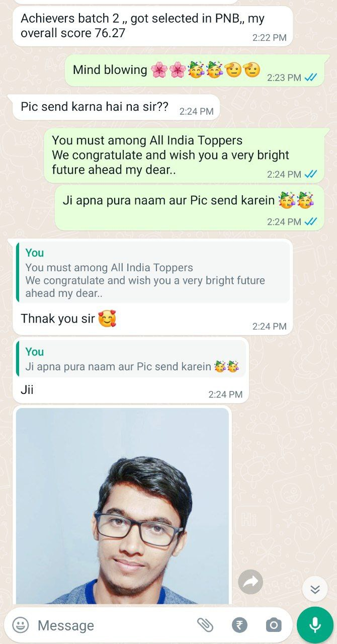Tap quoted reply above "Jii" message
Screen dimensions: 337x644
point(131,359)
